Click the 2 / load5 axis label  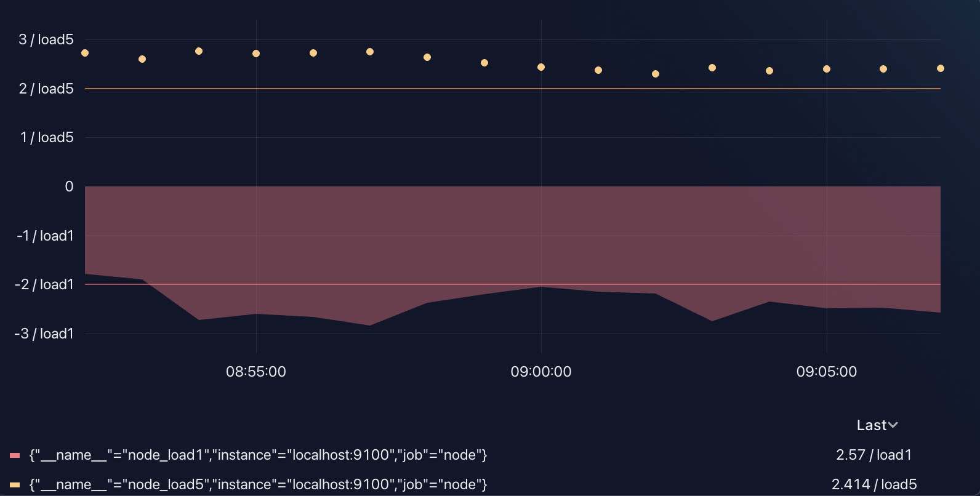coord(46,89)
